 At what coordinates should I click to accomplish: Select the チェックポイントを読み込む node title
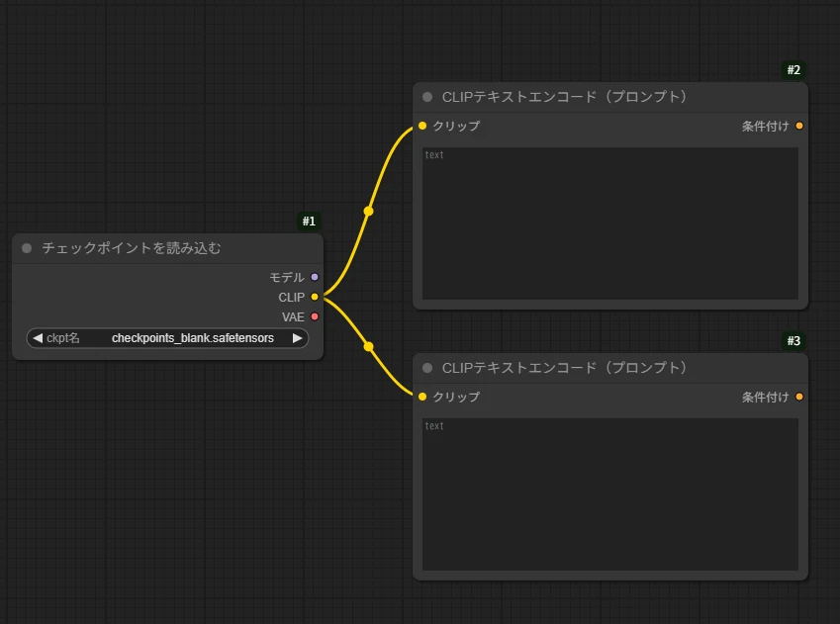pyautogui.click(x=132, y=248)
